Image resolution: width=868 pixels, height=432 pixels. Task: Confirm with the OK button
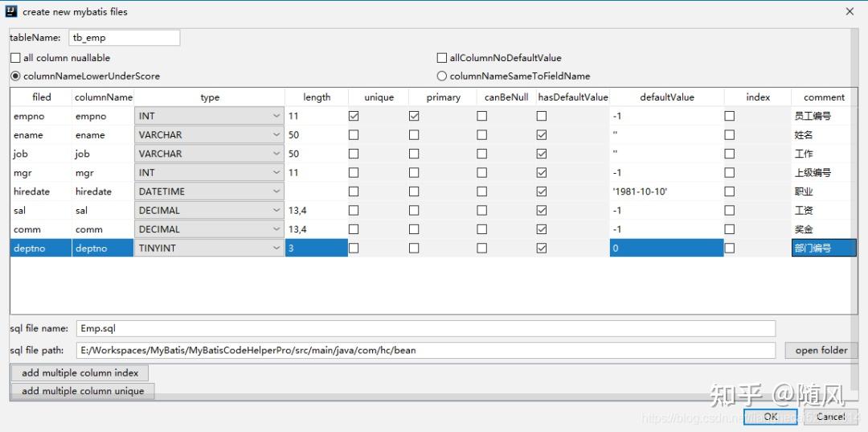pyautogui.click(x=771, y=417)
